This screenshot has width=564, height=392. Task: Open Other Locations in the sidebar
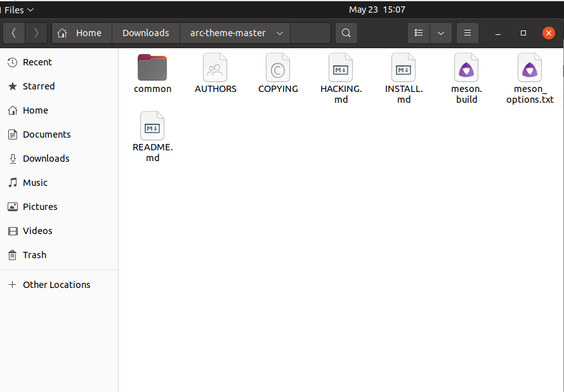point(60,284)
